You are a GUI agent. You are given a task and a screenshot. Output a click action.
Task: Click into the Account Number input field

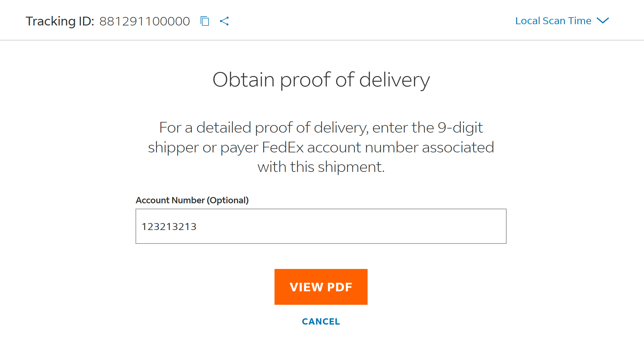point(321,226)
